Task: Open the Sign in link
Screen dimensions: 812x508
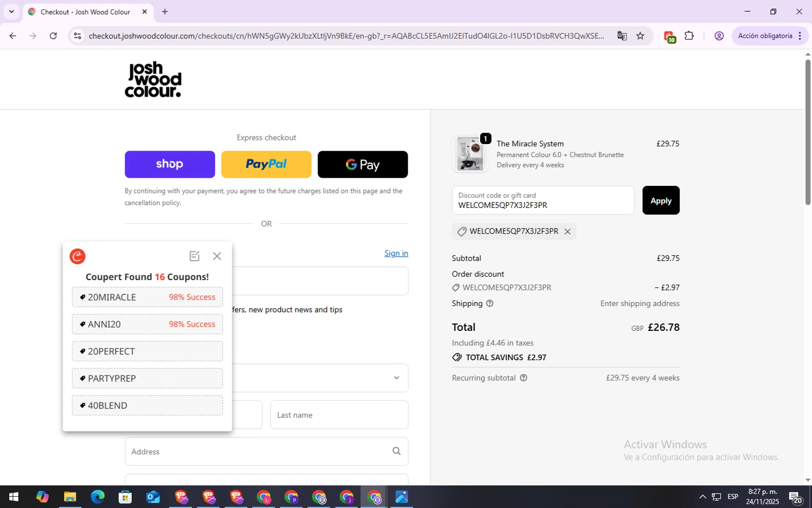Action: pyautogui.click(x=396, y=253)
